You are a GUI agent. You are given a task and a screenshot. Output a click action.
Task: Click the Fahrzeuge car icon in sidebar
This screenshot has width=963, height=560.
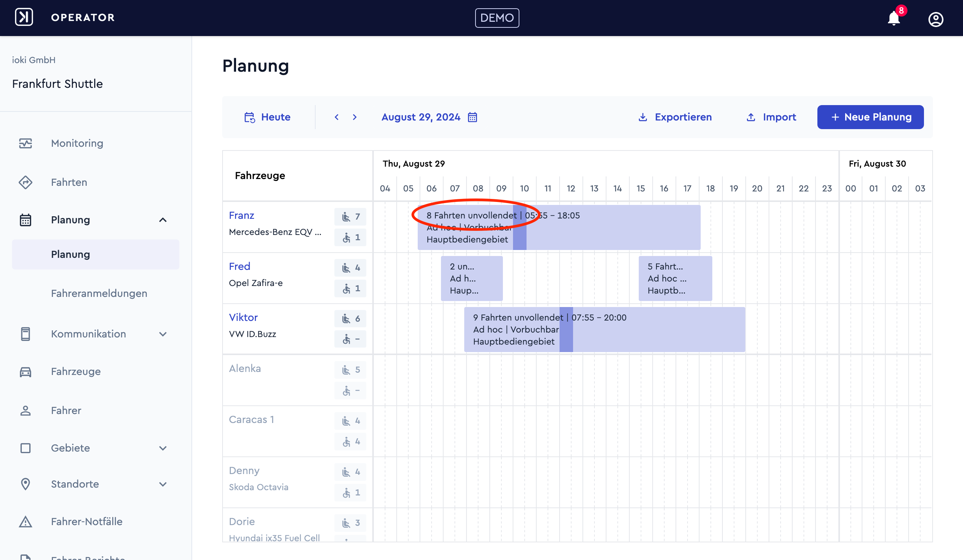pos(26,372)
